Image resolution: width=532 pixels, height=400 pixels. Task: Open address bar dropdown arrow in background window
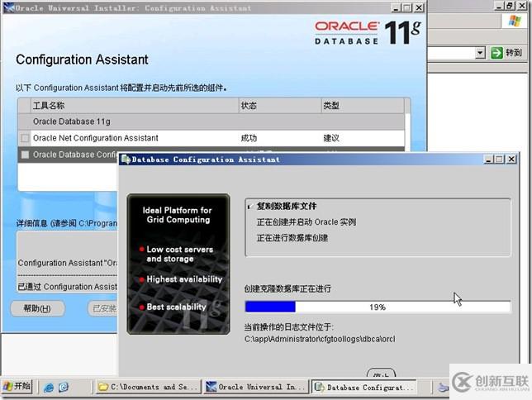480,53
